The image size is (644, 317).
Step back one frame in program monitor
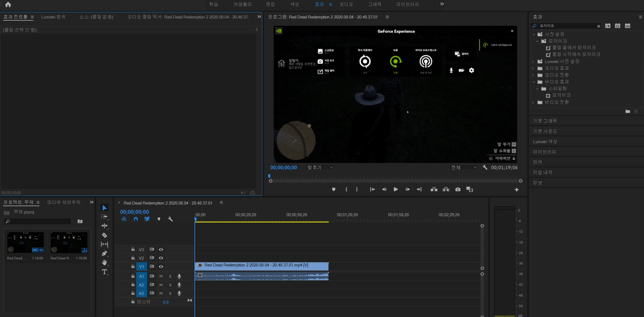coord(384,189)
